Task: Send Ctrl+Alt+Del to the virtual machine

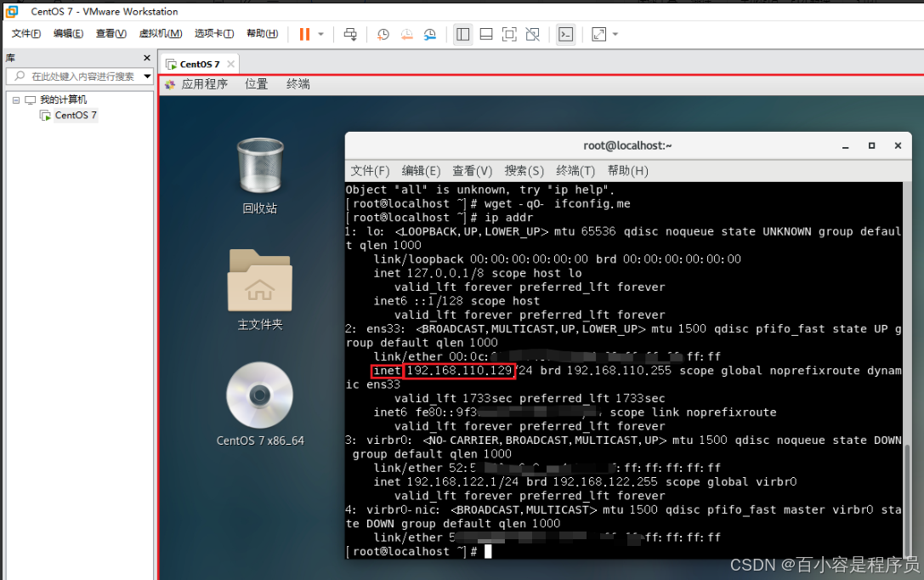Action: point(350,34)
